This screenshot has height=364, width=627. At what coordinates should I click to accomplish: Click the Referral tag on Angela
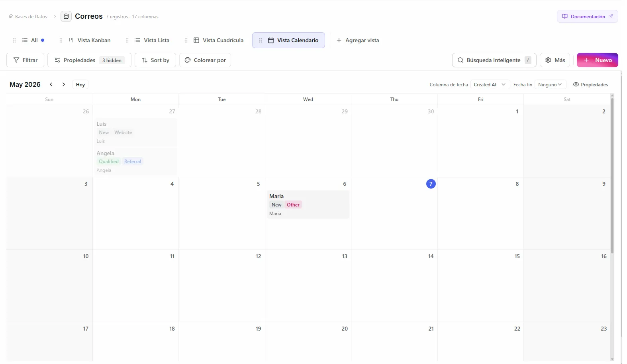133,162
